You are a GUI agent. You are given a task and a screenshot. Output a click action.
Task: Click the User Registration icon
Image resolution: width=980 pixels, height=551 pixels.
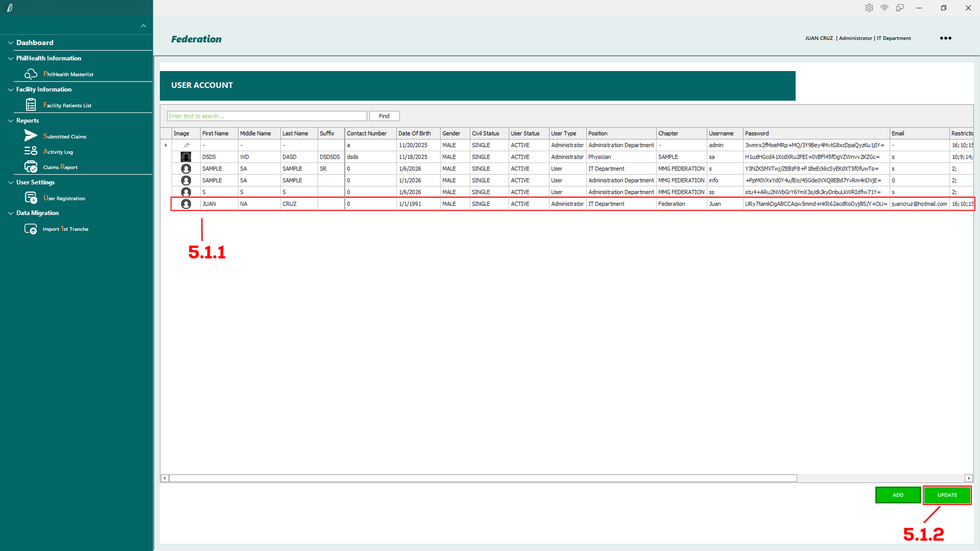point(31,198)
